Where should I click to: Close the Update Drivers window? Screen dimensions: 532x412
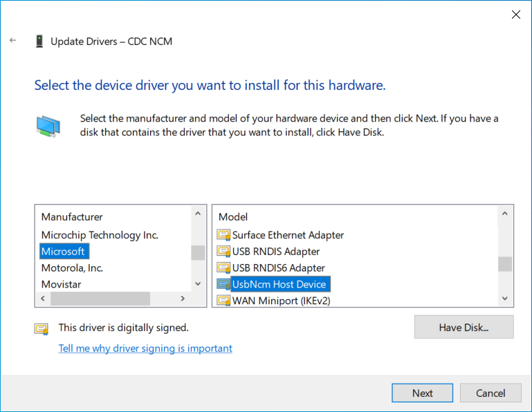[515, 15]
